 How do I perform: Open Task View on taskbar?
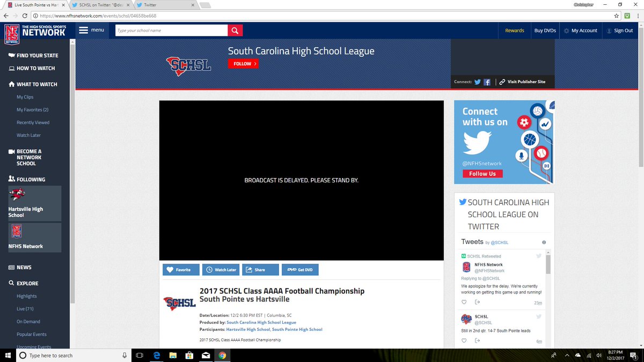coord(140,355)
